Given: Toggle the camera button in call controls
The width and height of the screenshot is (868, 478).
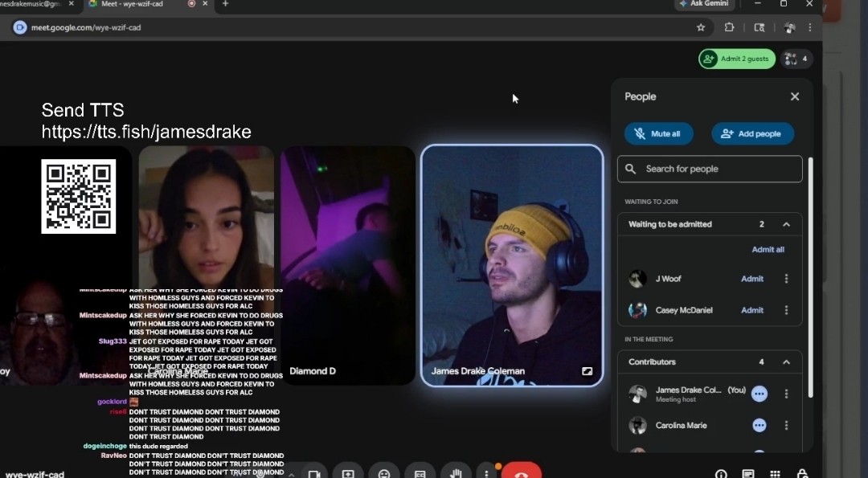Looking at the screenshot, I should (314, 473).
